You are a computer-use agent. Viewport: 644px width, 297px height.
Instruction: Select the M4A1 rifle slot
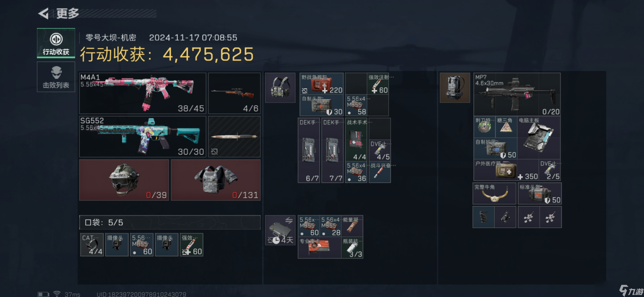tap(143, 93)
